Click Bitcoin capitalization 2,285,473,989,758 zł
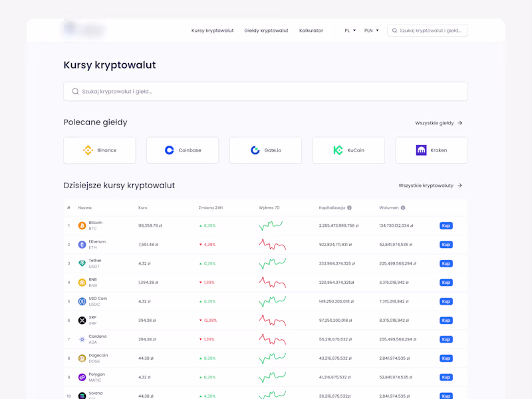532x399 pixels. (x=338, y=225)
